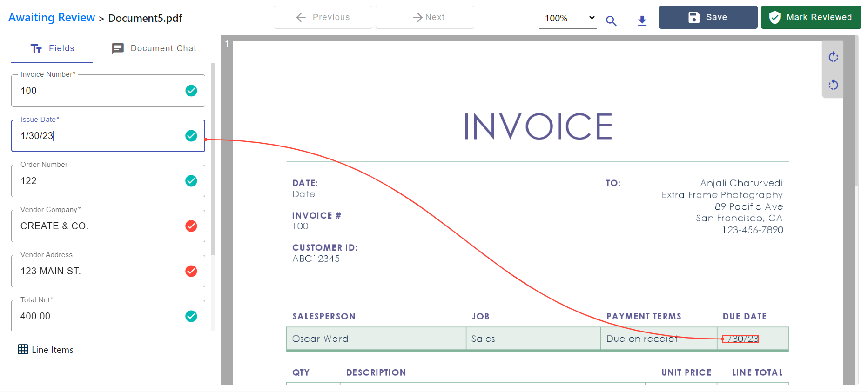868x392 pixels.
Task: Rotate the document clockwise
Action: pos(833,57)
